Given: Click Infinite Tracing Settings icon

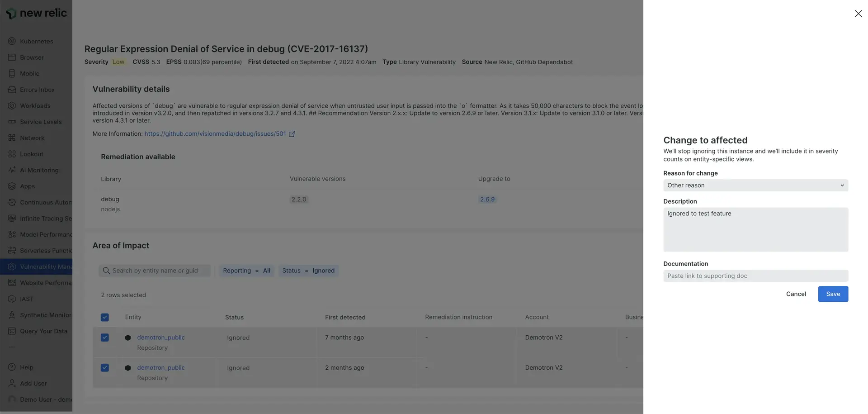Looking at the screenshot, I should (12, 218).
